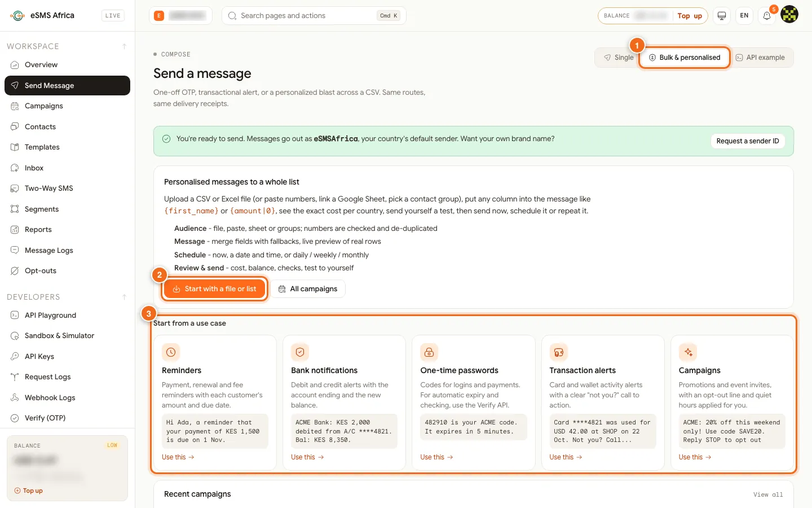Open Contacts in the sidebar
Screen dimensions: 812x508
[67, 127]
